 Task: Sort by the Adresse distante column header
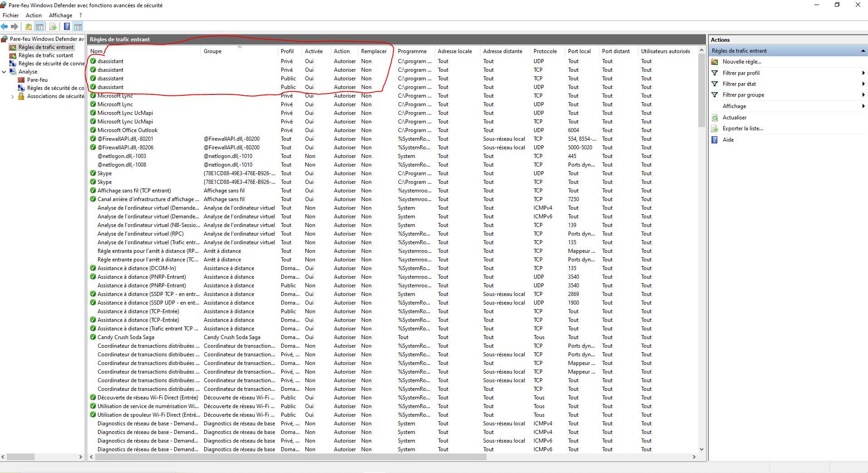pos(505,51)
